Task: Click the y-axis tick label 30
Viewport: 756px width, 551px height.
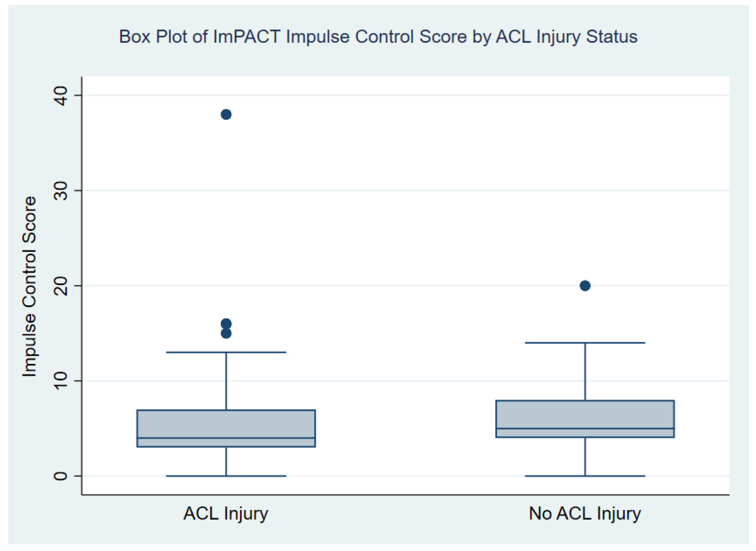Action: pyautogui.click(x=61, y=190)
